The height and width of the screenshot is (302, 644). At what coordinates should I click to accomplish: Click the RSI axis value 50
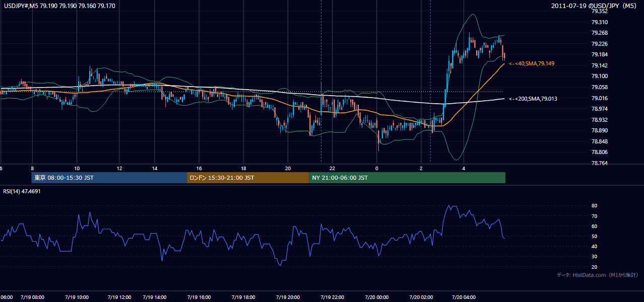tap(595, 236)
